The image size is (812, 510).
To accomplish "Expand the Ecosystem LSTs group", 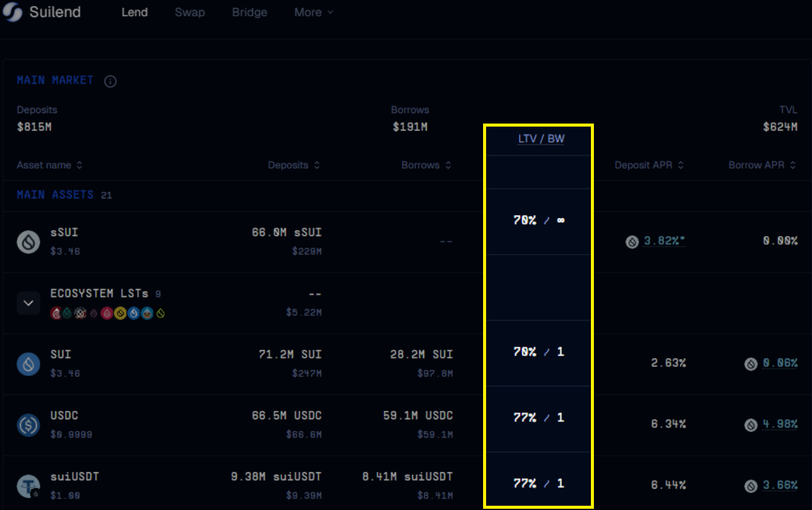I will 28,302.
